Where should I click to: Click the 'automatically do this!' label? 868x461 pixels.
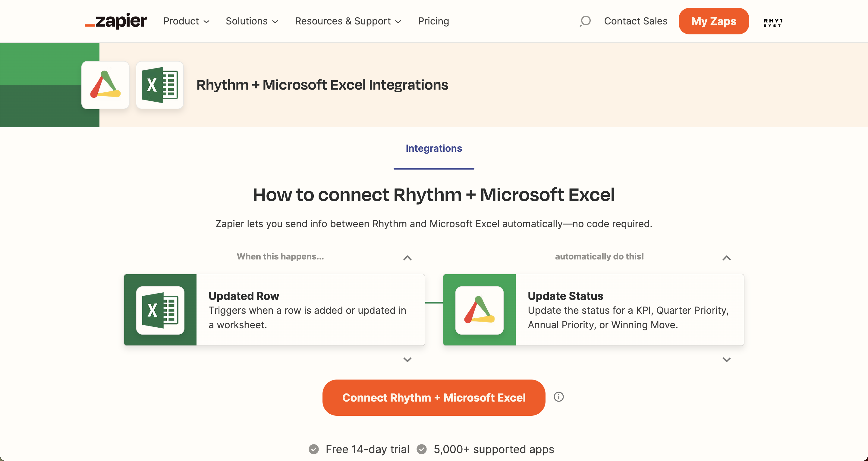click(599, 257)
